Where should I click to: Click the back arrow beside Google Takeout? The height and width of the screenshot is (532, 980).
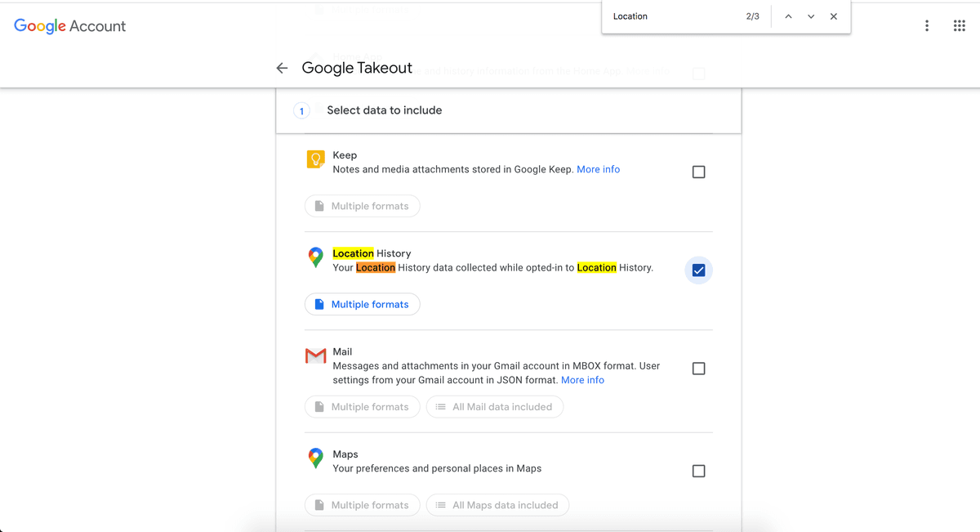point(282,69)
